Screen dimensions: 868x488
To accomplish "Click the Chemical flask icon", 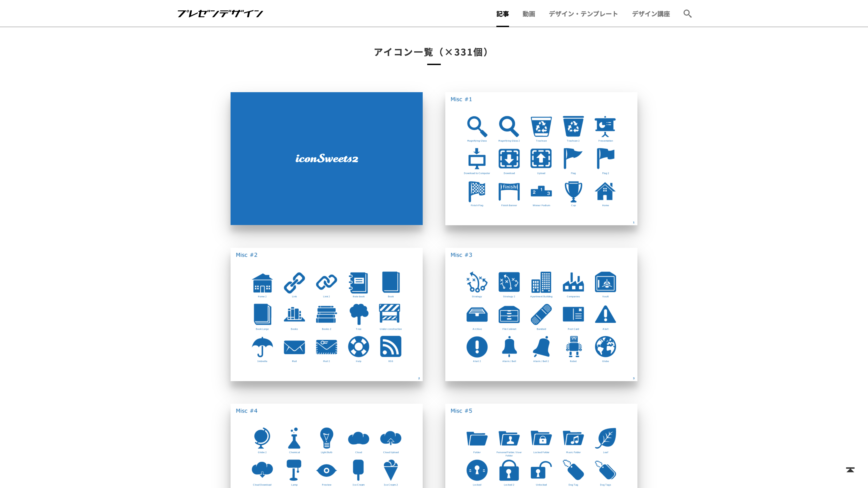I will click(294, 438).
